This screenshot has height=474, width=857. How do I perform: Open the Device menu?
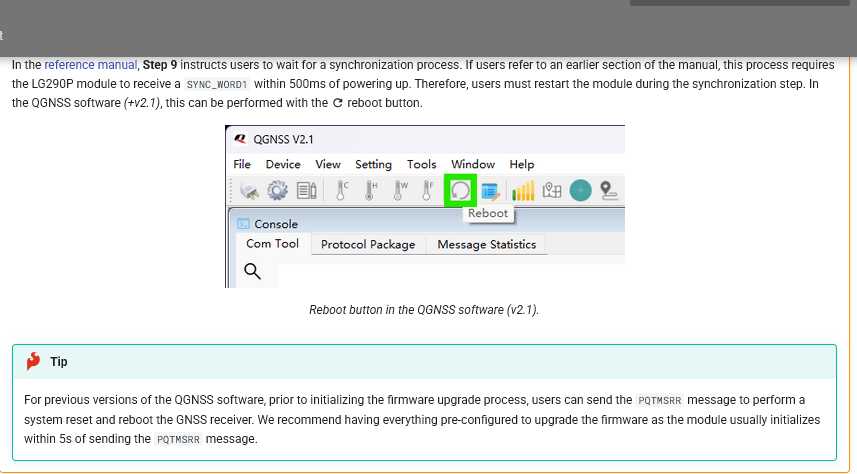point(283,164)
